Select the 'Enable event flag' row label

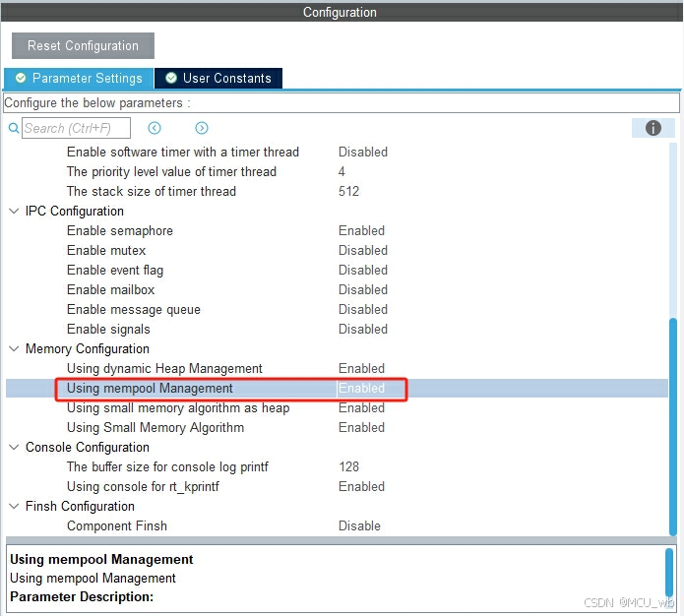[115, 270]
